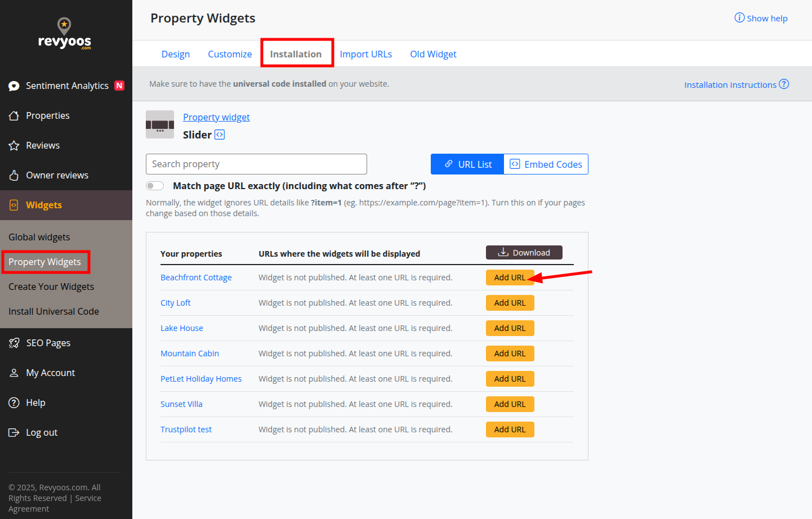Click the Show help link
Viewport: 812px width, 519px height.
click(x=767, y=19)
